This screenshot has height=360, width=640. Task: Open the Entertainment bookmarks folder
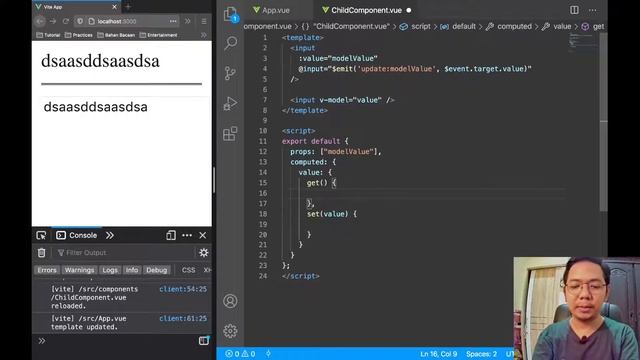coord(158,35)
